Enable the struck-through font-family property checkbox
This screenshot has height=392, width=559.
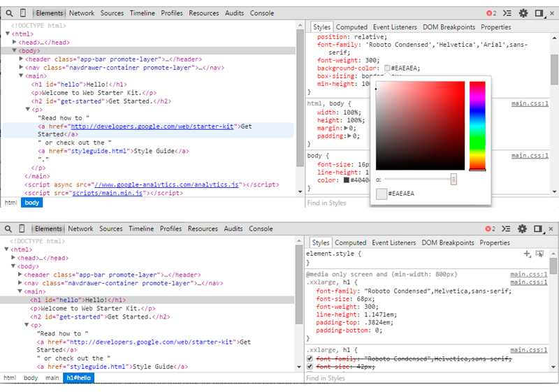(310, 358)
